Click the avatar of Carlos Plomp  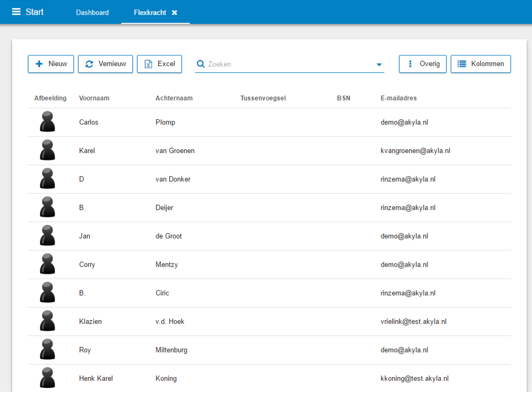coord(48,122)
